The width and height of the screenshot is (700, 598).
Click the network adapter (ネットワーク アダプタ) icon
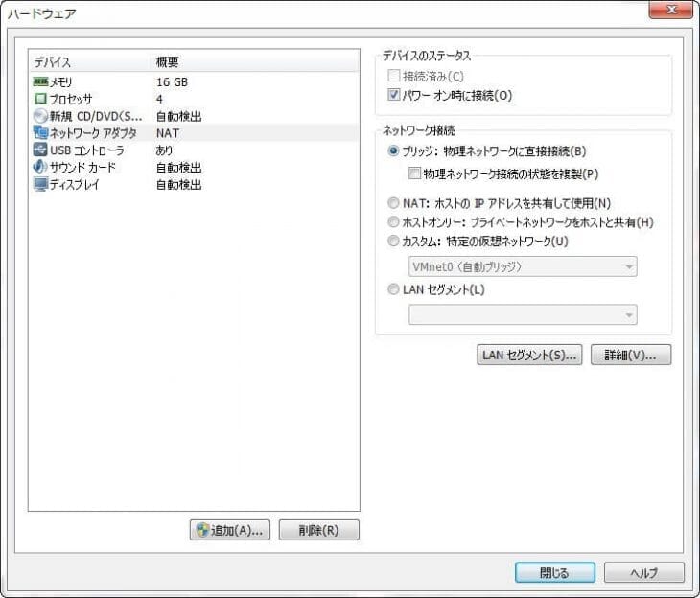click(x=40, y=133)
